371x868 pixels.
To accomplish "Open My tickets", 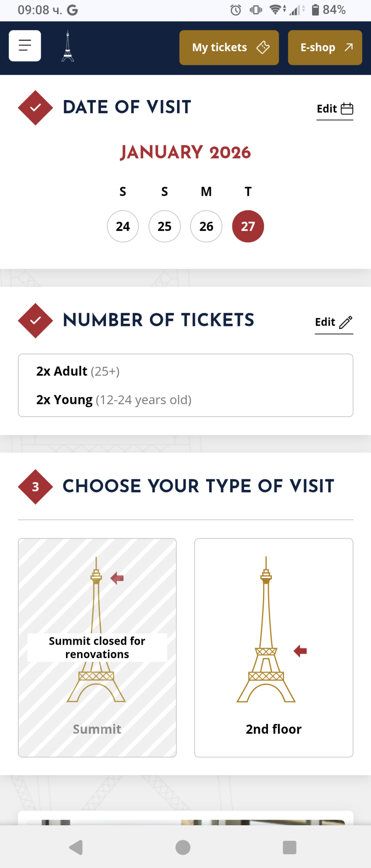I will pyautogui.click(x=229, y=47).
